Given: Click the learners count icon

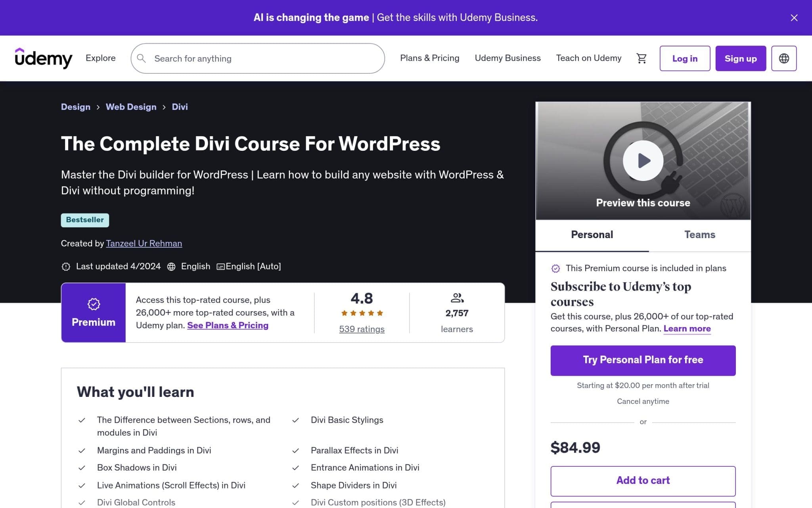Looking at the screenshot, I should [x=457, y=298].
